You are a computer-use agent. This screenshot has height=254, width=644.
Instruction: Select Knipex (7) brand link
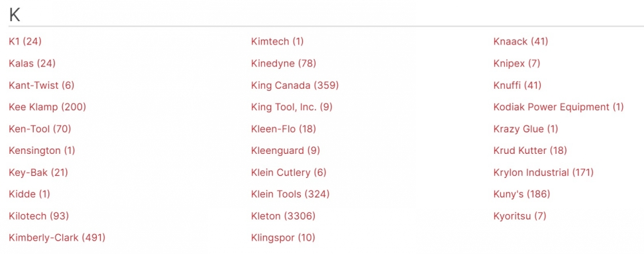(517, 63)
